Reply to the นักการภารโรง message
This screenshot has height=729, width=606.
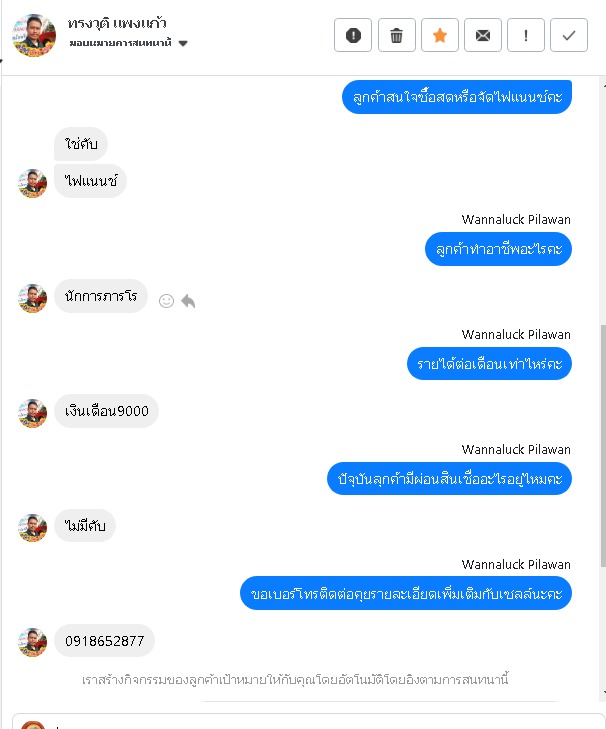point(188,301)
